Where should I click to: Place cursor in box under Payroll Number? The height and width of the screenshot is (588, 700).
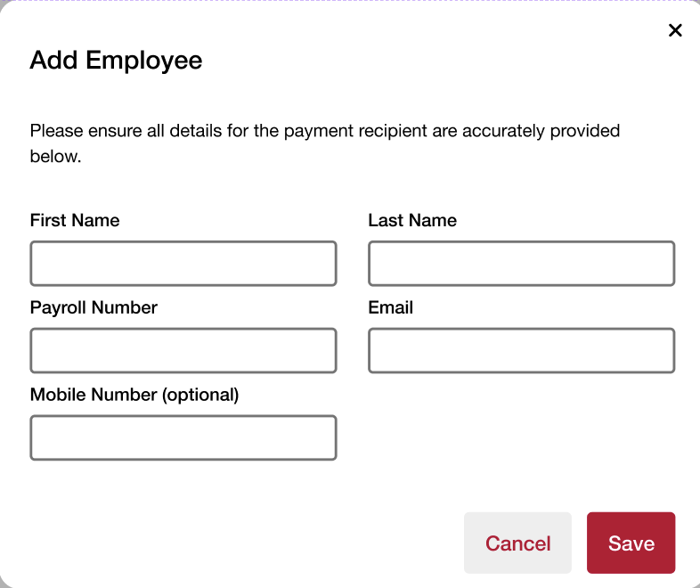pyautogui.click(x=183, y=350)
